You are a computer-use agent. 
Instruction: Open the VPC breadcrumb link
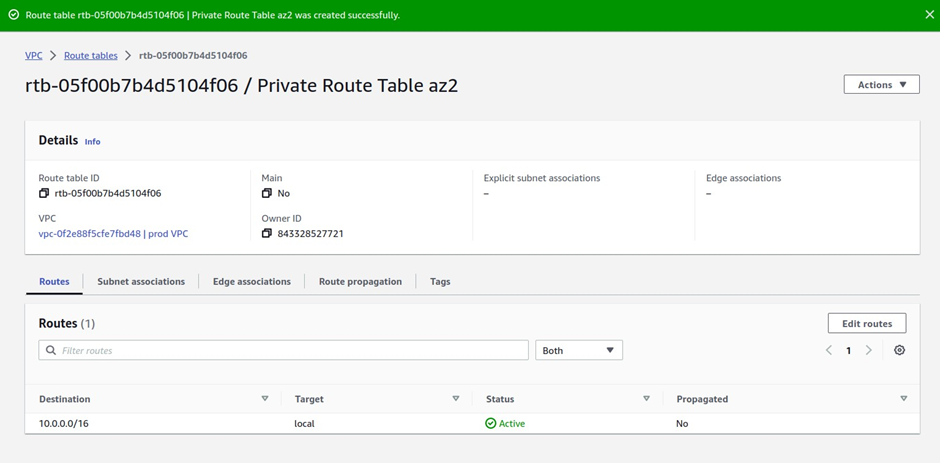pyautogui.click(x=34, y=55)
